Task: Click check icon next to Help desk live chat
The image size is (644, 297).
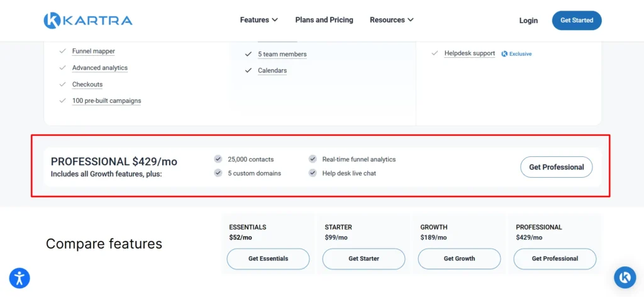Action: coord(313,173)
